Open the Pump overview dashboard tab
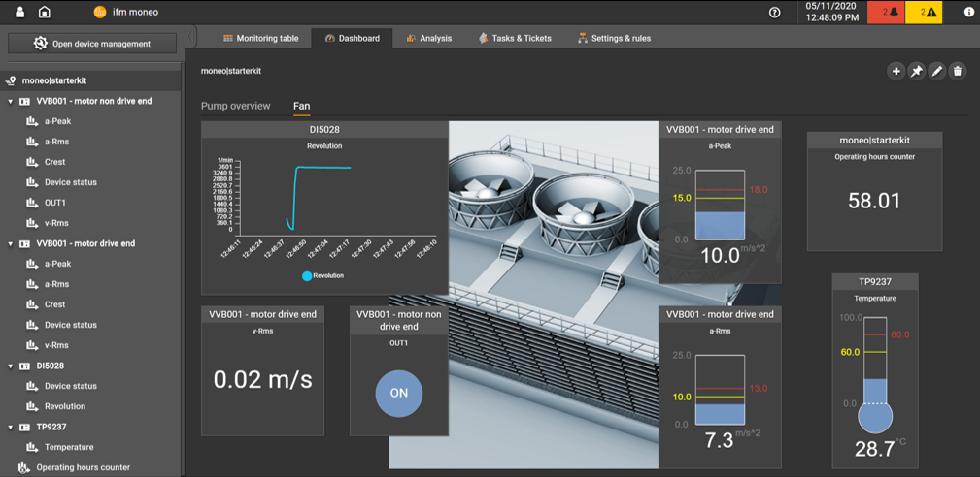Viewport: 980px width, 477px height. tap(235, 106)
